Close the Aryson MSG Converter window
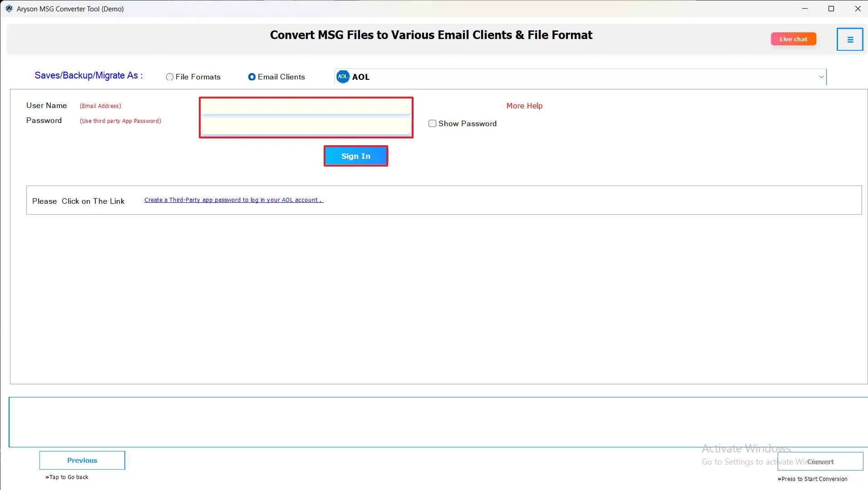Image resolution: width=868 pixels, height=490 pixels. tap(858, 9)
